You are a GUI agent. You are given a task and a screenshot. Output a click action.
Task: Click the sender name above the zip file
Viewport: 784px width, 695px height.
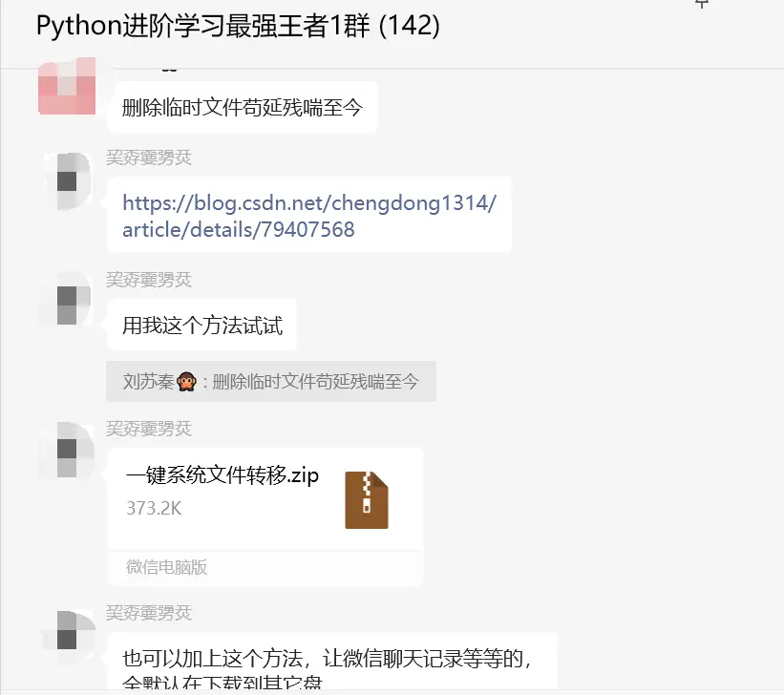click(x=149, y=429)
